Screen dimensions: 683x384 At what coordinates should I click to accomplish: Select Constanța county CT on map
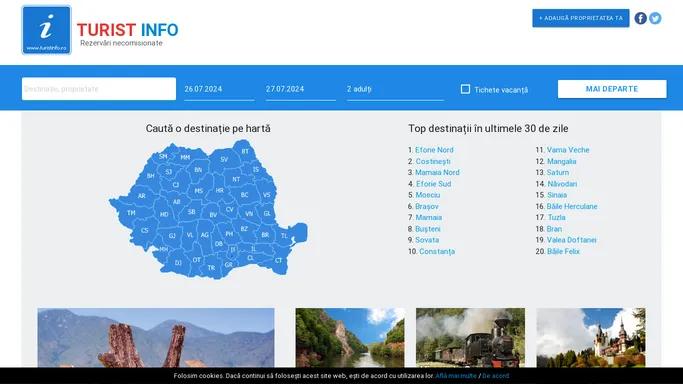coord(279,260)
